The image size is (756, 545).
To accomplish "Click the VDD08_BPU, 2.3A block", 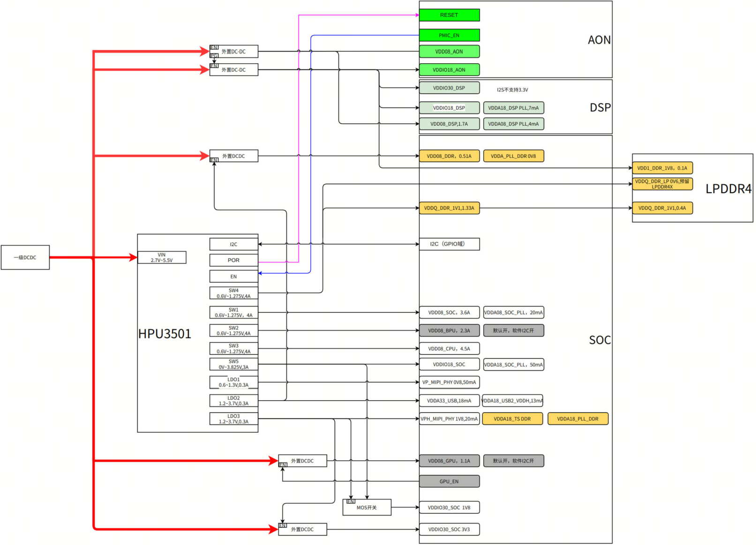I will coord(449,330).
